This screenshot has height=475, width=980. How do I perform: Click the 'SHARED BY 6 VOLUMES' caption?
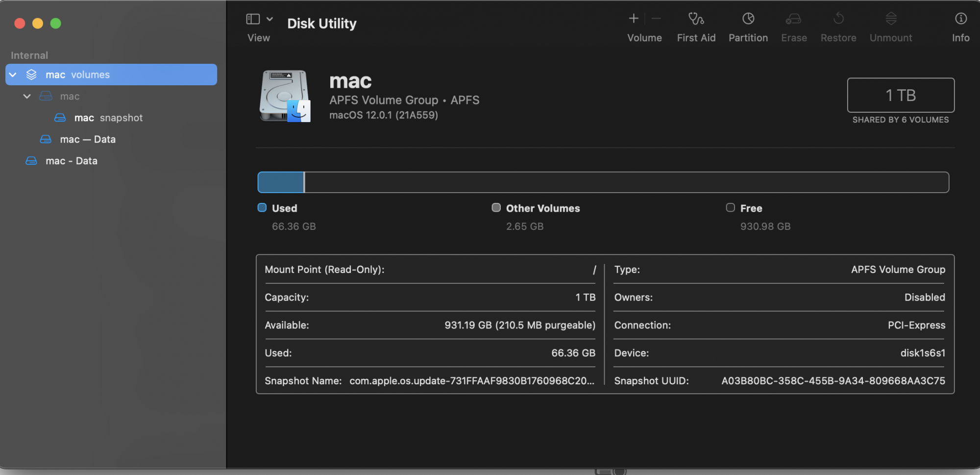tap(901, 120)
